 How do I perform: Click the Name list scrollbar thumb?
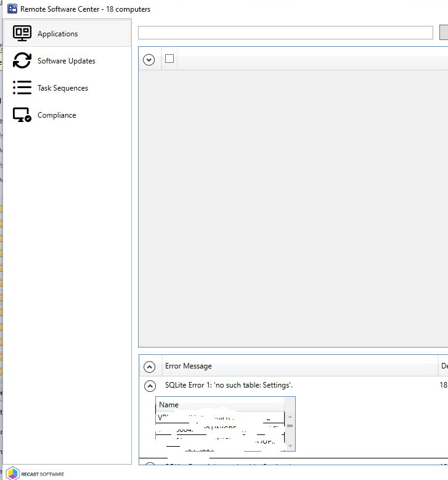coord(290,426)
